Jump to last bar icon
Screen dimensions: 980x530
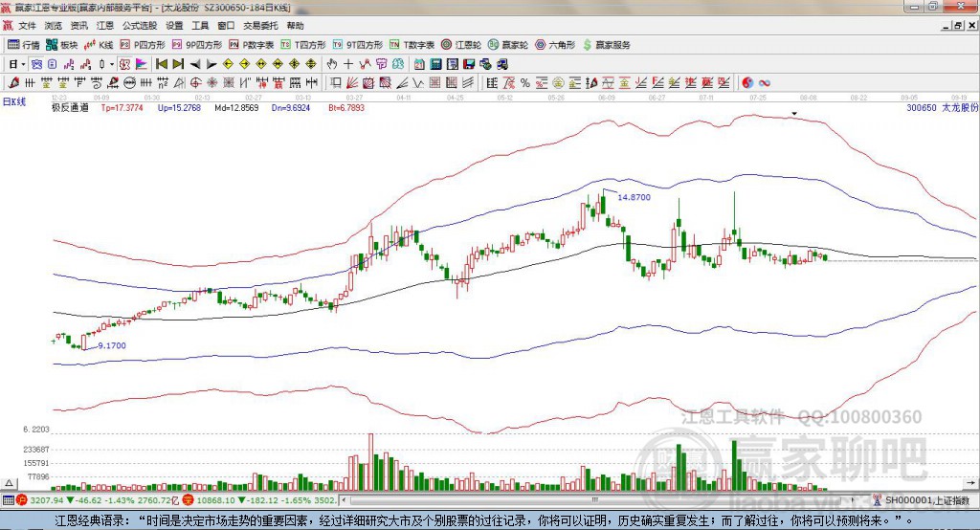coord(178,64)
